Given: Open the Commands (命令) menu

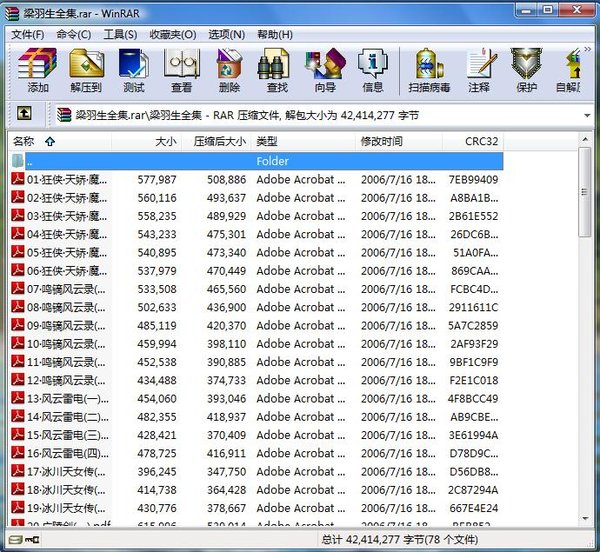Looking at the screenshot, I should point(73,35).
